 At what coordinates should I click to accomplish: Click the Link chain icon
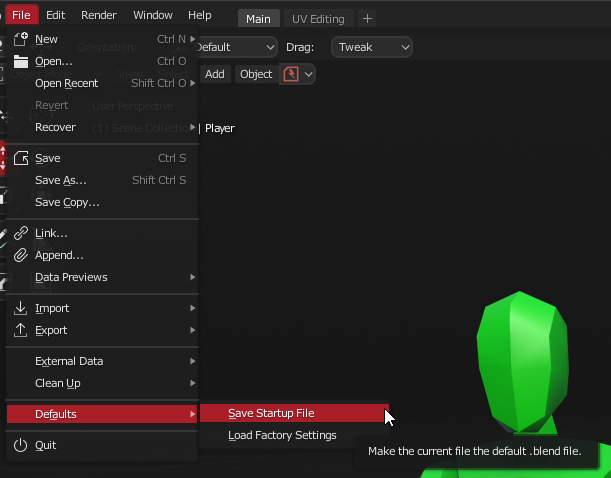(x=21, y=233)
